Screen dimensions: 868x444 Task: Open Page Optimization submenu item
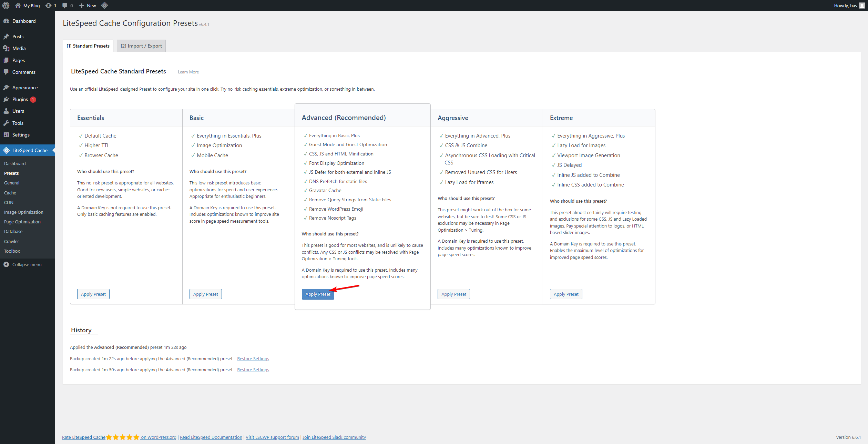22,222
